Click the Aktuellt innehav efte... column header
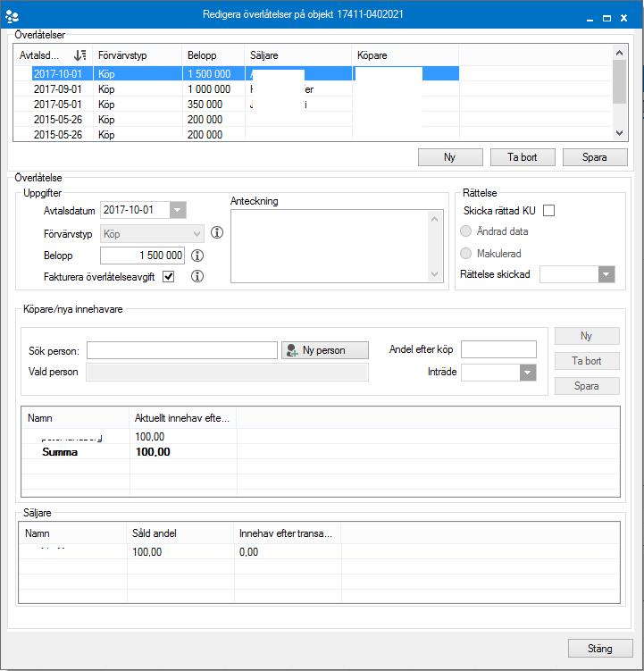The width and height of the screenshot is (644, 671). point(183,418)
